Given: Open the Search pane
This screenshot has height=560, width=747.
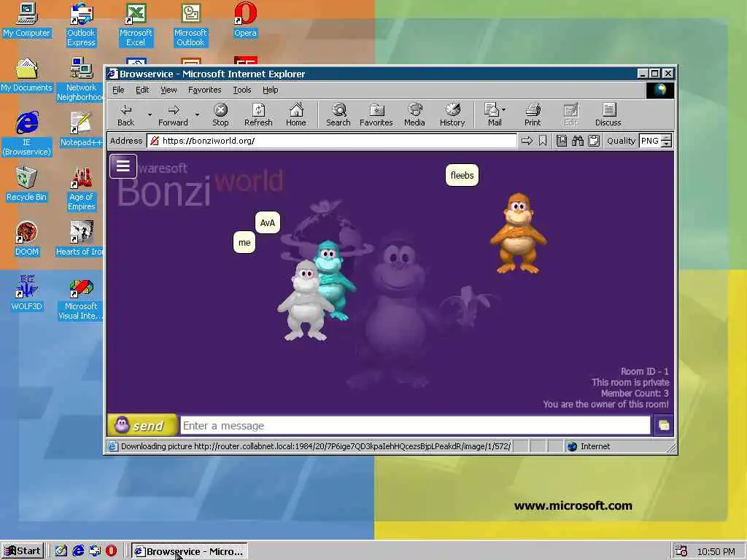Looking at the screenshot, I should [338, 114].
